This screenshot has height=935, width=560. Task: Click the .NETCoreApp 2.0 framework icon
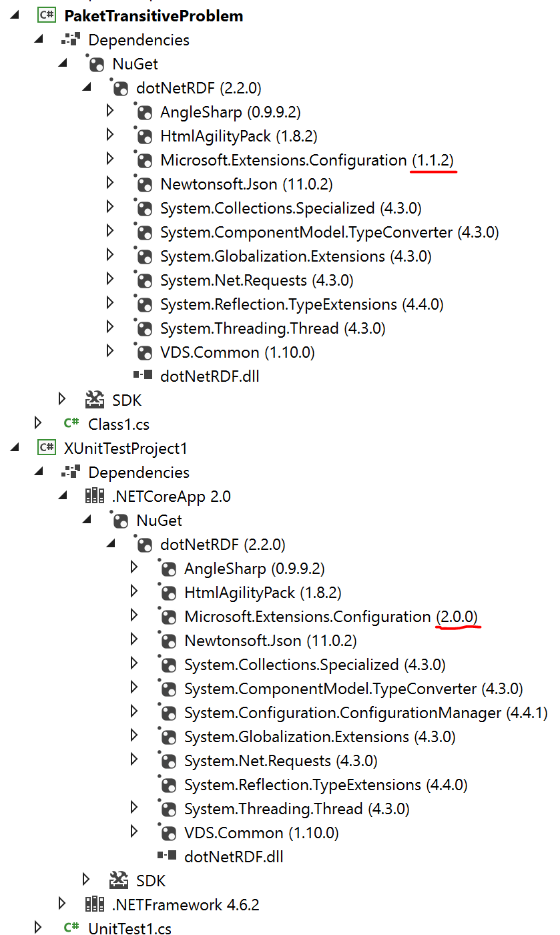coord(95,496)
